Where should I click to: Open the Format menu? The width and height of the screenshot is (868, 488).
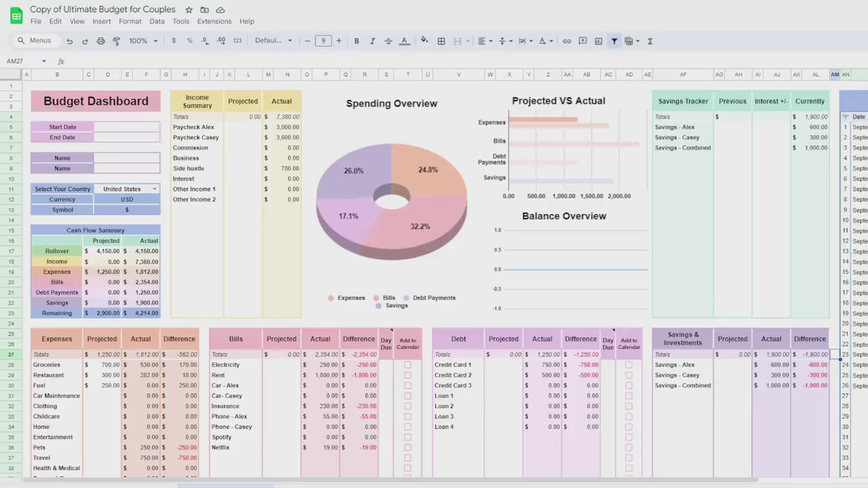tap(130, 21)
